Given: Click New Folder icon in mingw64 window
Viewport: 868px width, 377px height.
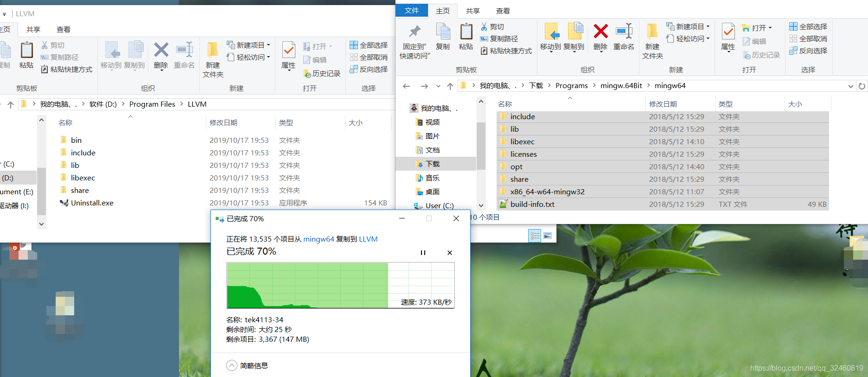Looking at the screenshot, I should point(652,32).
